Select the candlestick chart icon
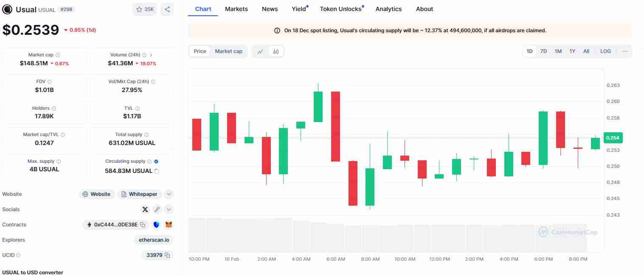 [276, 51]
